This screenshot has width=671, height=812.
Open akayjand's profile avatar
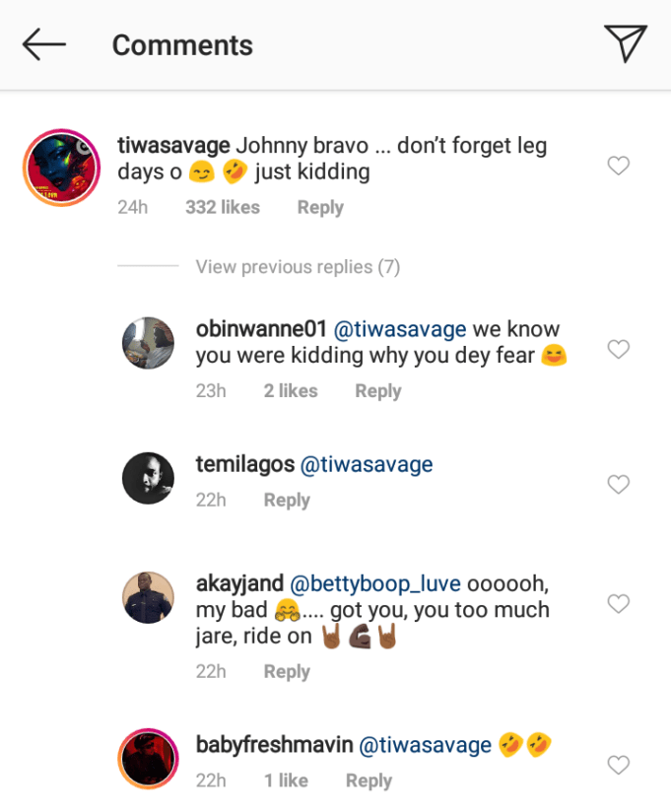[148, 597]
